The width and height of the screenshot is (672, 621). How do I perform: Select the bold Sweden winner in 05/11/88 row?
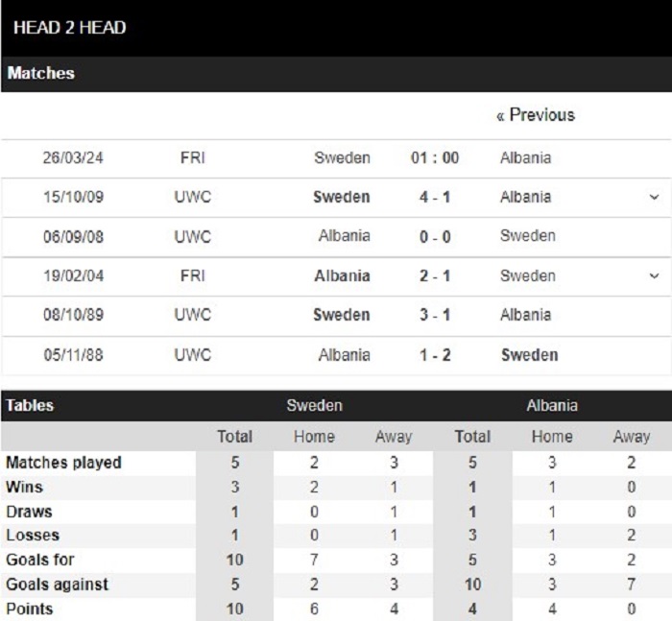530,355
